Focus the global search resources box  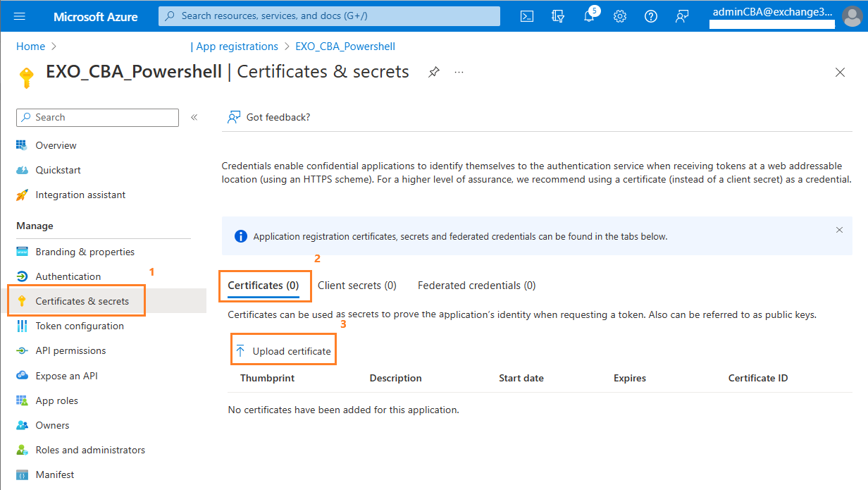click(x=329, y=16)
